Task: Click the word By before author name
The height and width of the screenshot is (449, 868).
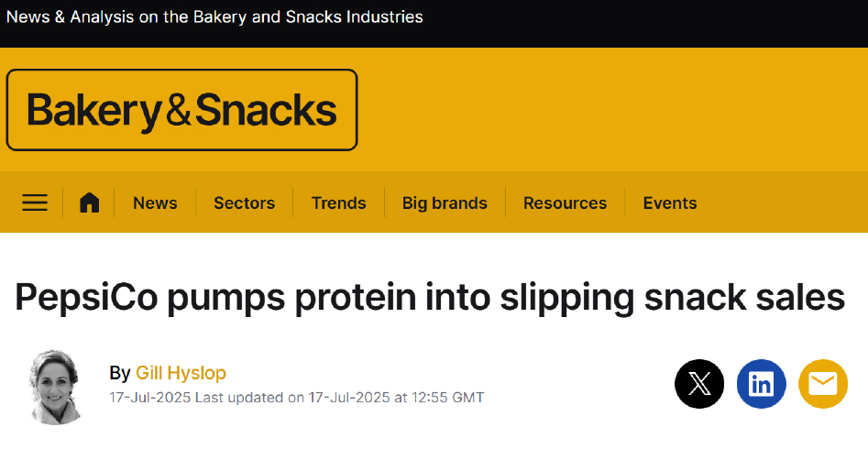Action: click(x=119, y=373)
